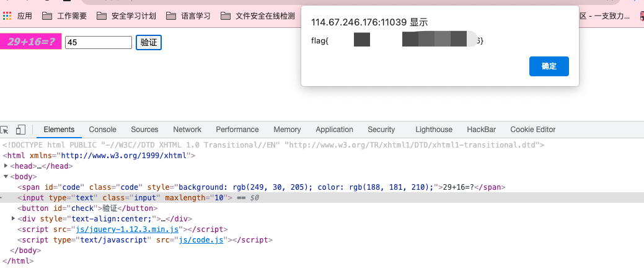Expand the head element node
The height and width of the screenshot is (271, 644).
pyautogui.click(x=6, y=166)
